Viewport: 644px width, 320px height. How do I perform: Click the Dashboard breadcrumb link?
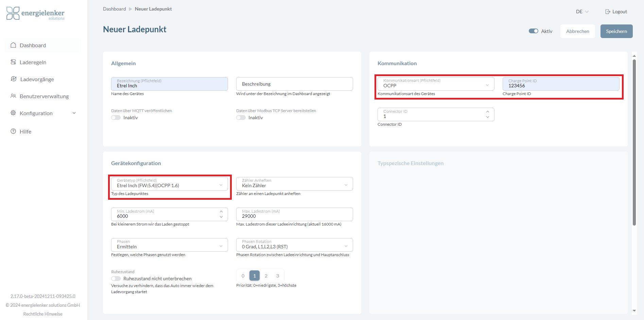pos(115,9)
